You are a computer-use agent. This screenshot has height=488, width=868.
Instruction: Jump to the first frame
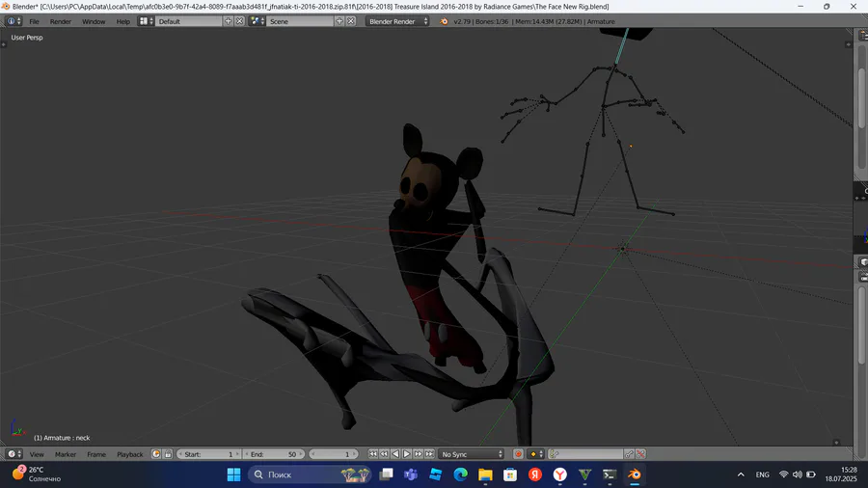coord(373,453)
